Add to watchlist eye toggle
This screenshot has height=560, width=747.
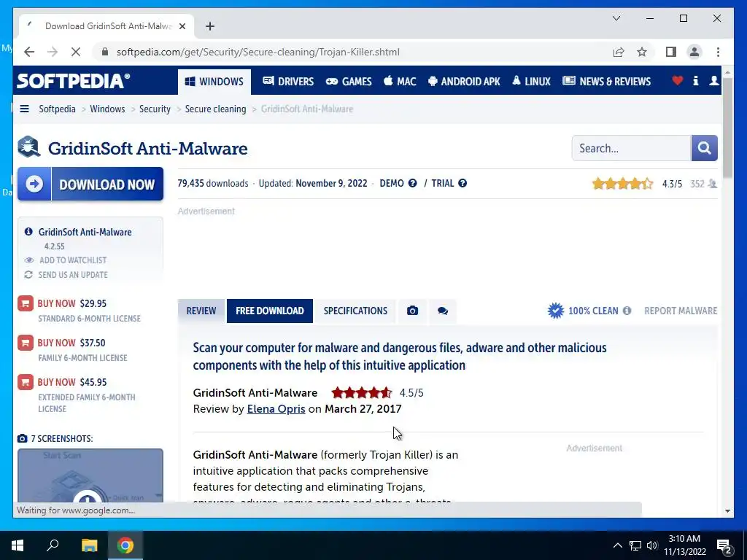coord(29,260)
